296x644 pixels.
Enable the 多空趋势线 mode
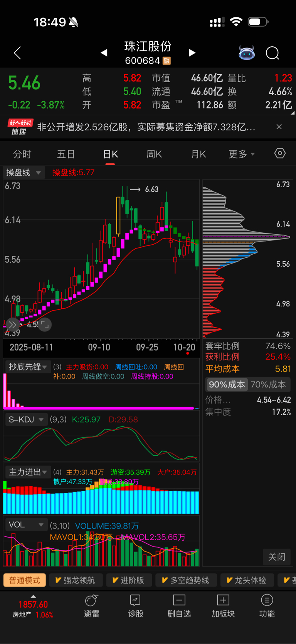tap(186, 580)
